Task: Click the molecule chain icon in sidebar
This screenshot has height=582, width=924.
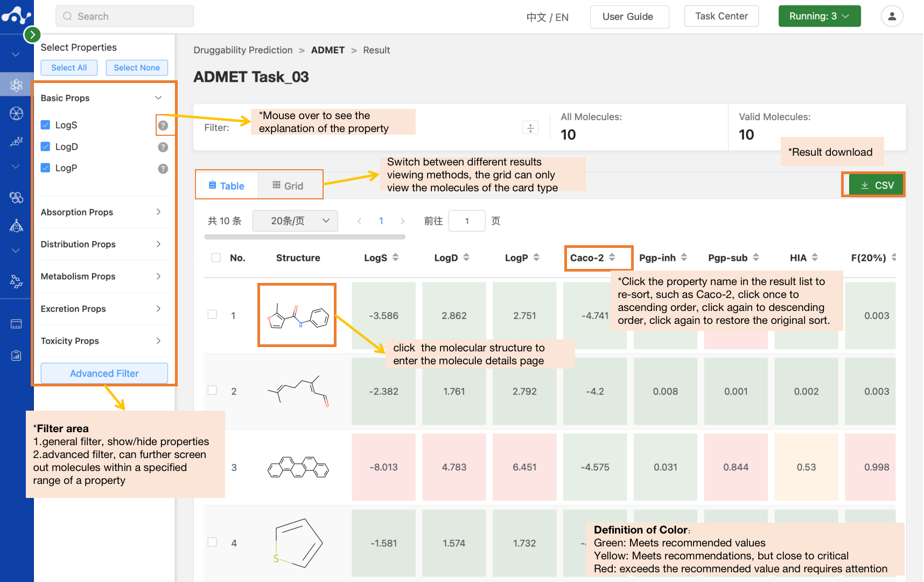Action: (16, 141)
